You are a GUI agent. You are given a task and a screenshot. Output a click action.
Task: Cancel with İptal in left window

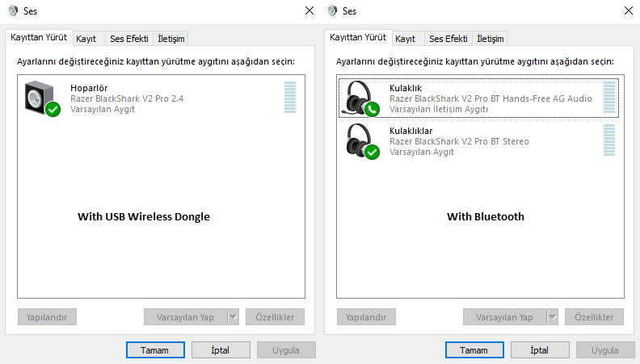221,350
